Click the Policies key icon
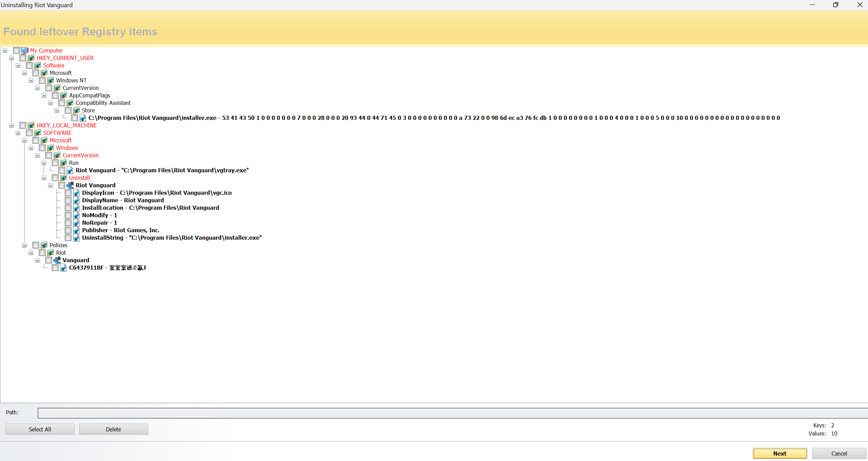This screenshot has width=868, height=461. point(44,245)
